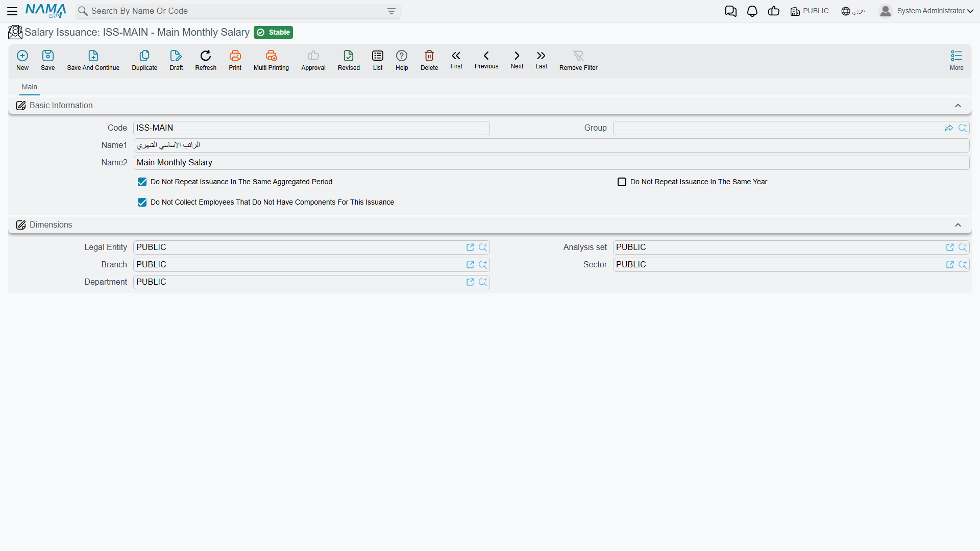Enable Do Not Repeat Issuance In The Same Year
Image resolution: width=980 pixels, height=551 pixels.
622,182
